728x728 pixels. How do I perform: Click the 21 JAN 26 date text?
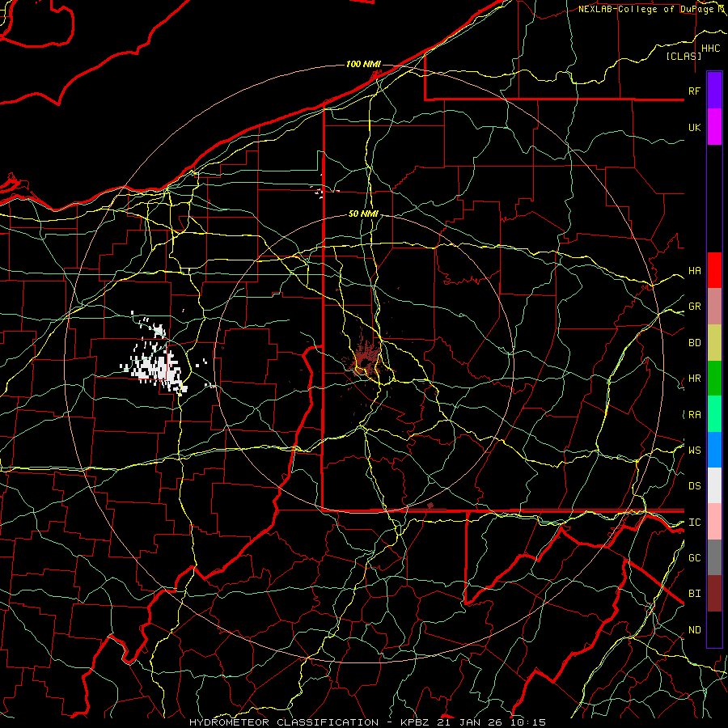(x=468, y=722)
